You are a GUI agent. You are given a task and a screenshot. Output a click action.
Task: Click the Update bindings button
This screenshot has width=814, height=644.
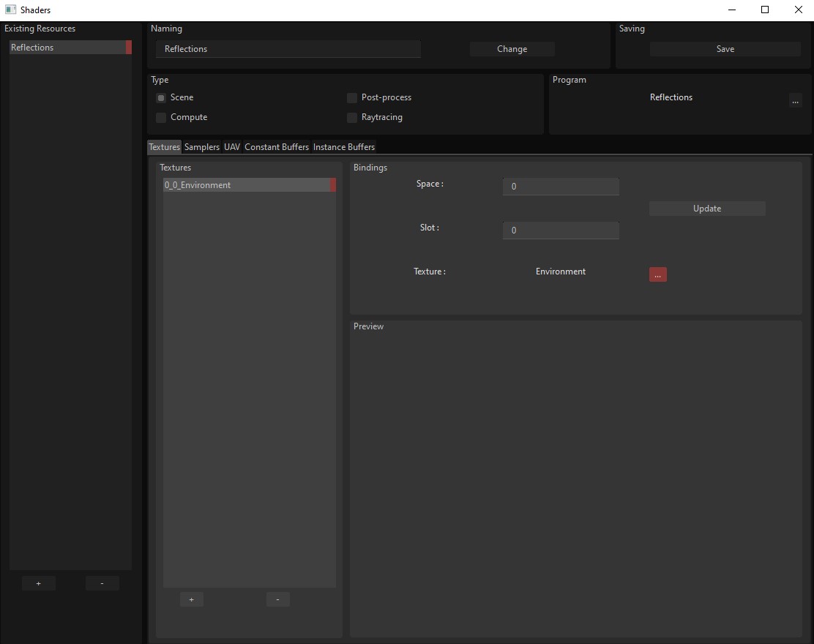[707, 209]
